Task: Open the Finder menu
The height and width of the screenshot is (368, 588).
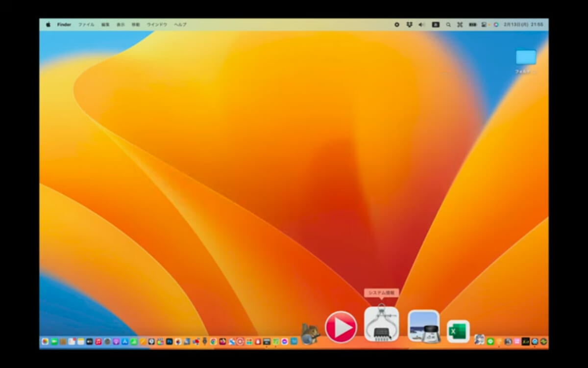Action: pos(64,25)
